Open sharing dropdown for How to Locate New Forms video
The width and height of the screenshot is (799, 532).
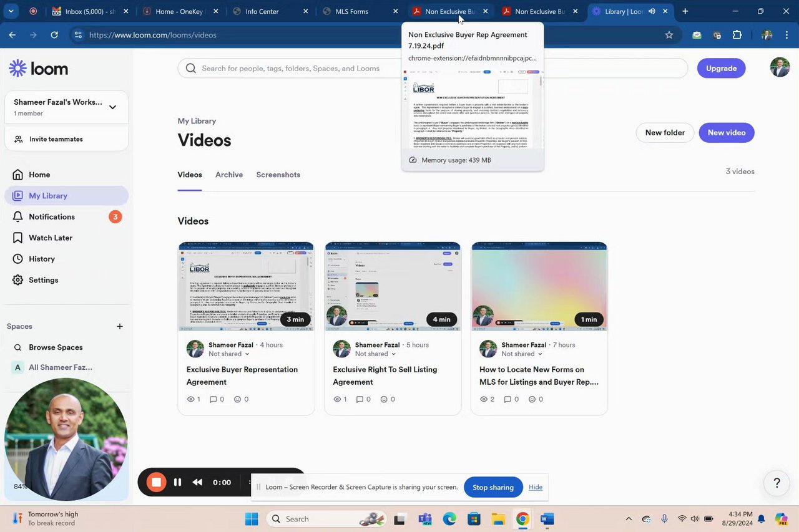pyautogui.click(x=522, y=354)
